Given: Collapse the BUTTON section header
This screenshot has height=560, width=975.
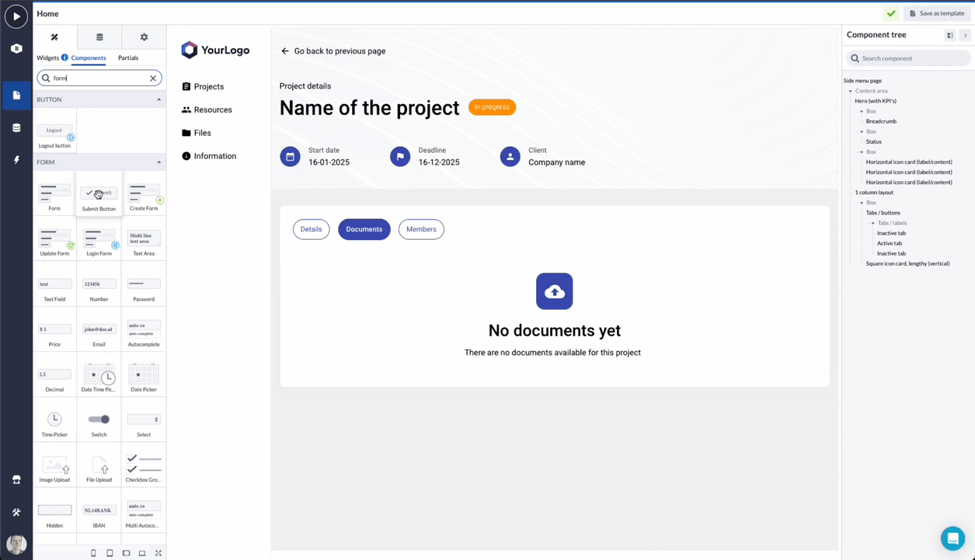Looking at the screenshot, I should 159,99.
